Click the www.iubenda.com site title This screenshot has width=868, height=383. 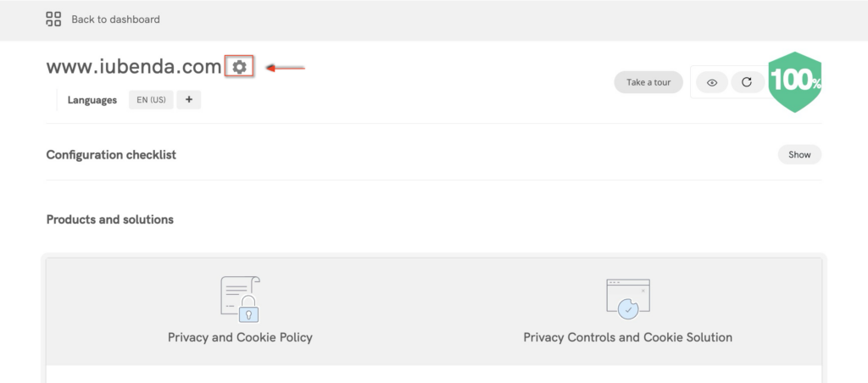click(134, 67)
